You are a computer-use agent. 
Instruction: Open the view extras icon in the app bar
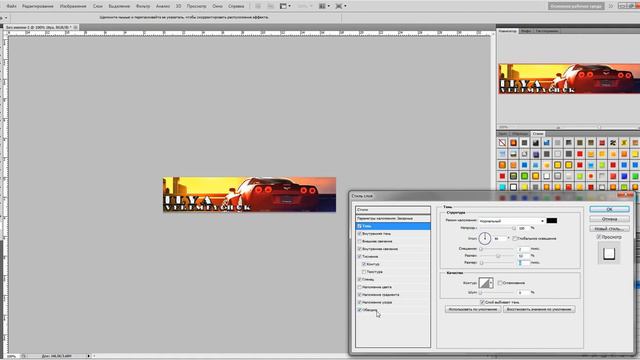(285, 6)
